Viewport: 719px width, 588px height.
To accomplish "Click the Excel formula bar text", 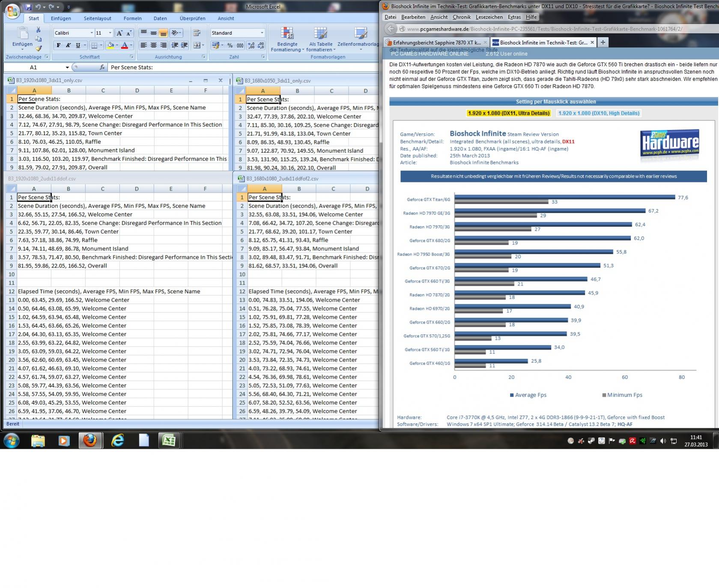I will (x=132, y=67).
